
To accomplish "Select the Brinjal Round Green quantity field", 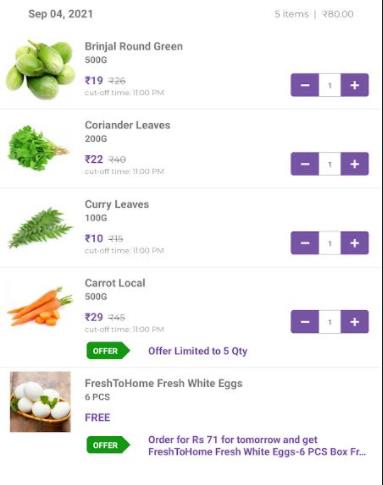I will click(x=330, y=85).
